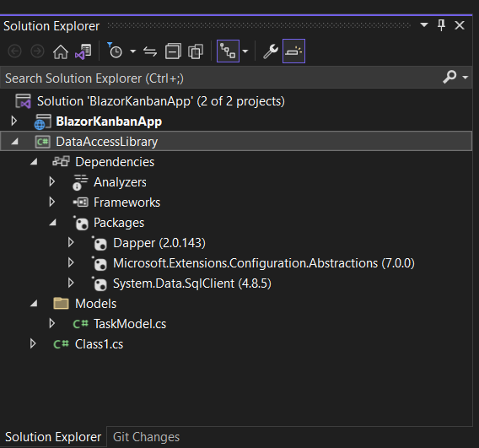Image resolution: width=479 pixels, height=448 pixels.
Task: Expand the Dapper package
Action: 71,242
